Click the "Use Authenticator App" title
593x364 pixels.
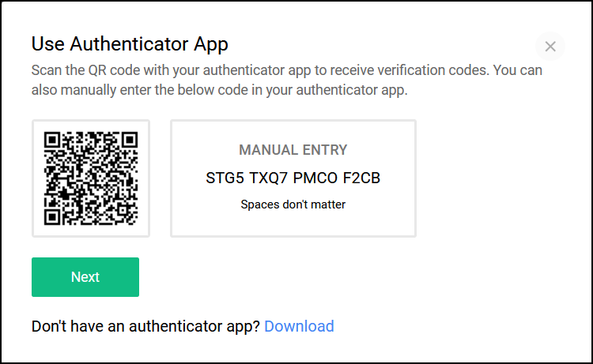click(x=130, y=44)
